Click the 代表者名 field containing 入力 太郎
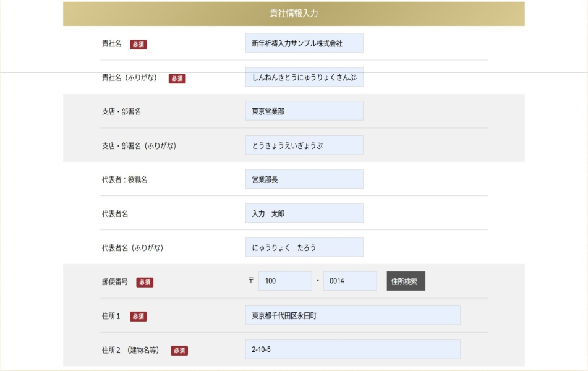588x371 pixels. pyautogui.click(x=304, y=213)
